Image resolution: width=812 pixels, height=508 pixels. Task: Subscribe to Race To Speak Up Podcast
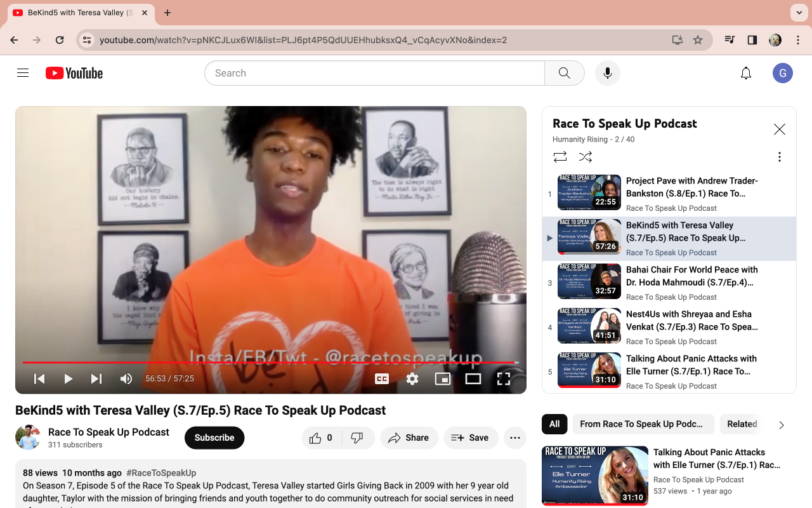point(214,438)
